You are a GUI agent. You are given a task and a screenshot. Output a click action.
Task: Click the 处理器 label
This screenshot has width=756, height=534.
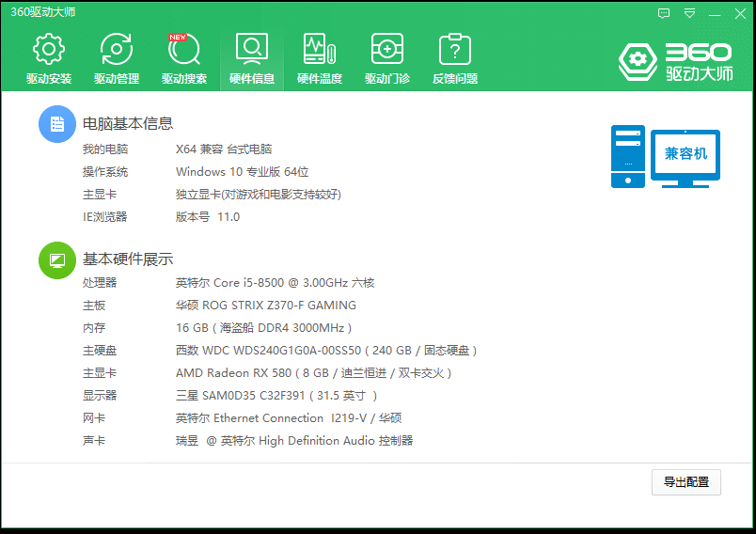pyautogui.click(x=100, y=282)
